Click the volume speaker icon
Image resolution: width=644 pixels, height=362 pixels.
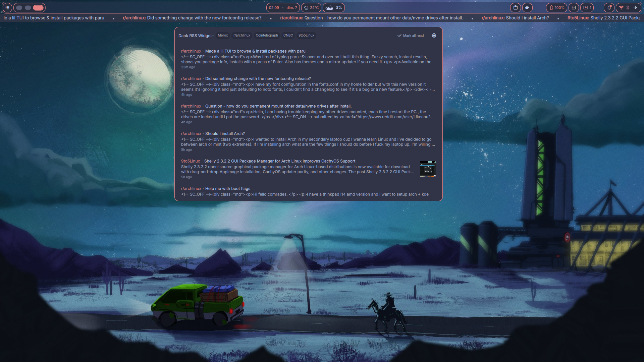tap(635, 8)
